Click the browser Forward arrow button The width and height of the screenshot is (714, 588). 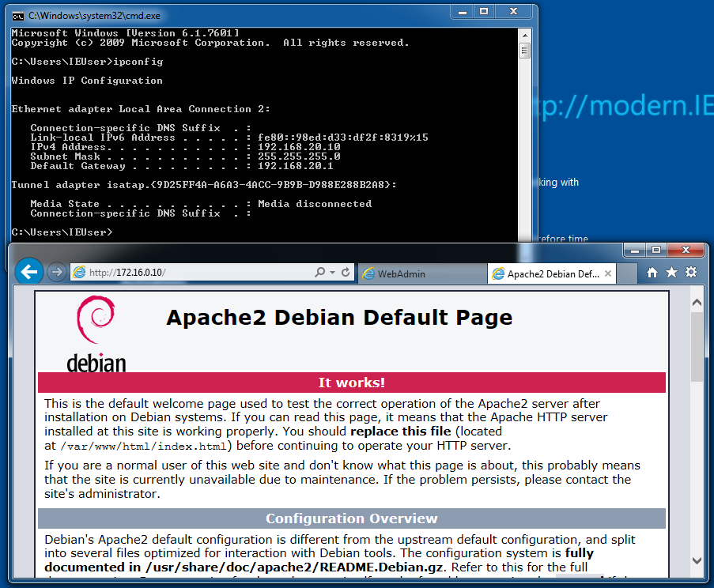[x=56, y=273]
